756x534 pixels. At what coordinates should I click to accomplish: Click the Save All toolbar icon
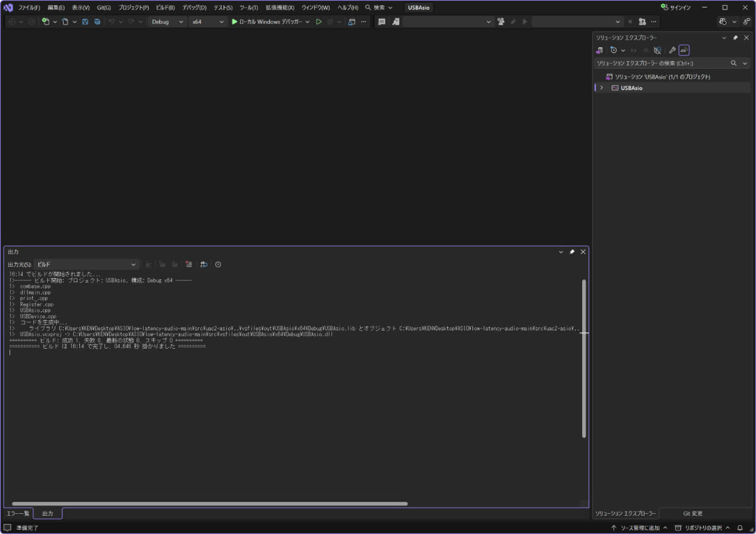tap(97, 21)
